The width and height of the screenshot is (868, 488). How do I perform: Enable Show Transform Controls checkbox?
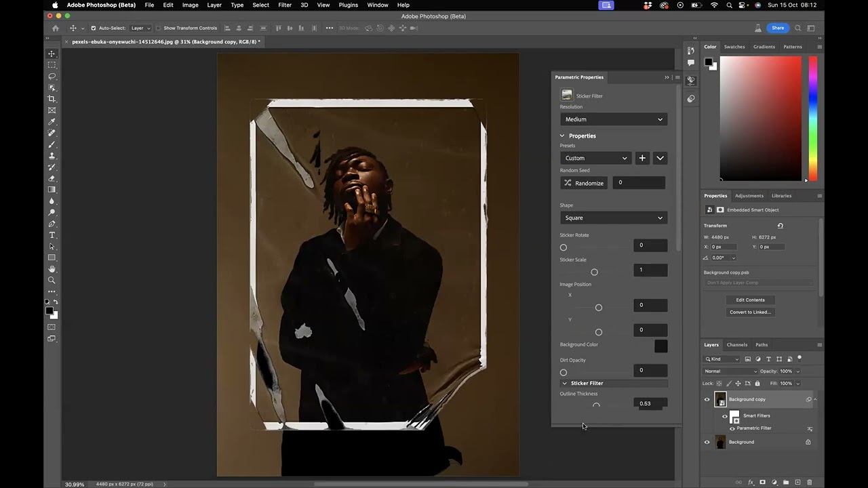[158, 28]
